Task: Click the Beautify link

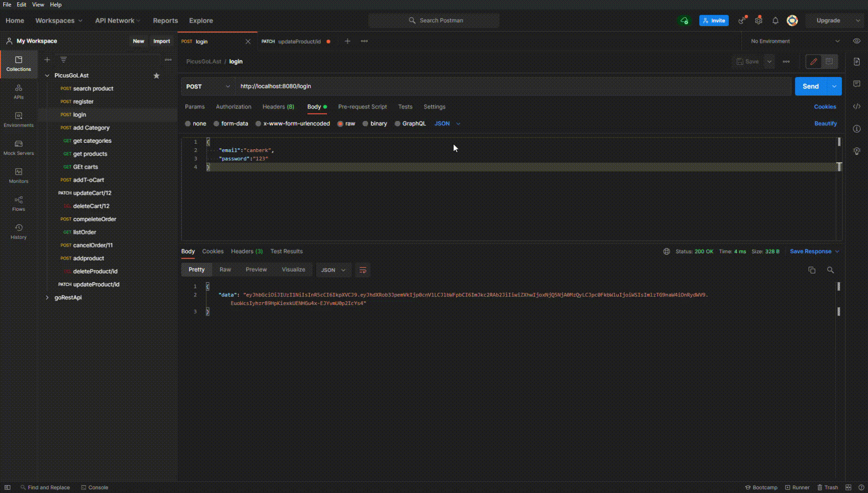Action: tap(826, 124)
